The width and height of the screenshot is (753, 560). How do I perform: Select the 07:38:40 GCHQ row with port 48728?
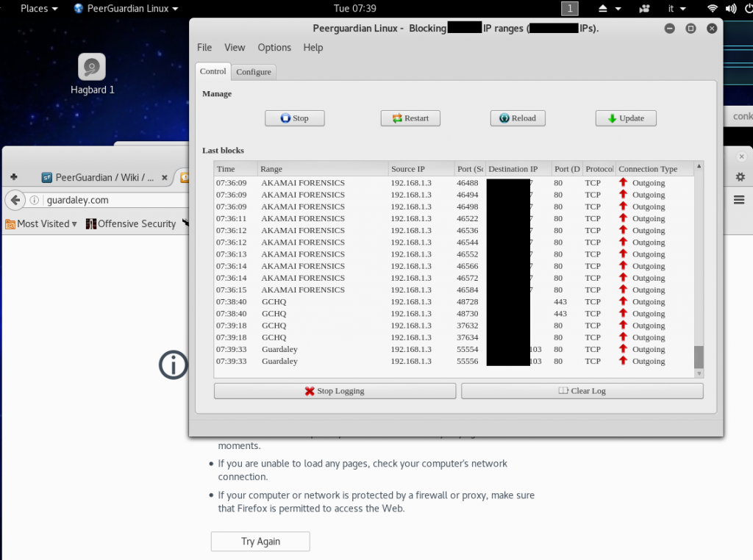[454, 302]
